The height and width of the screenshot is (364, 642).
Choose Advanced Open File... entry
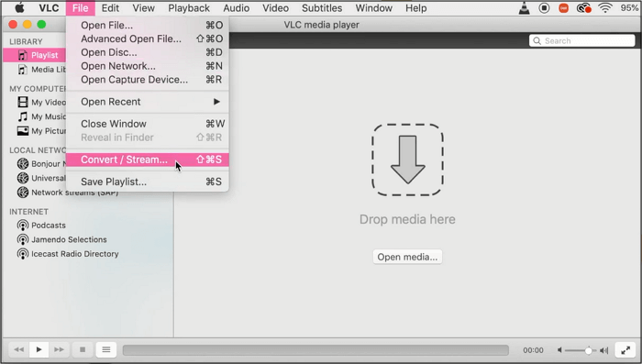[x=148, y=39]
